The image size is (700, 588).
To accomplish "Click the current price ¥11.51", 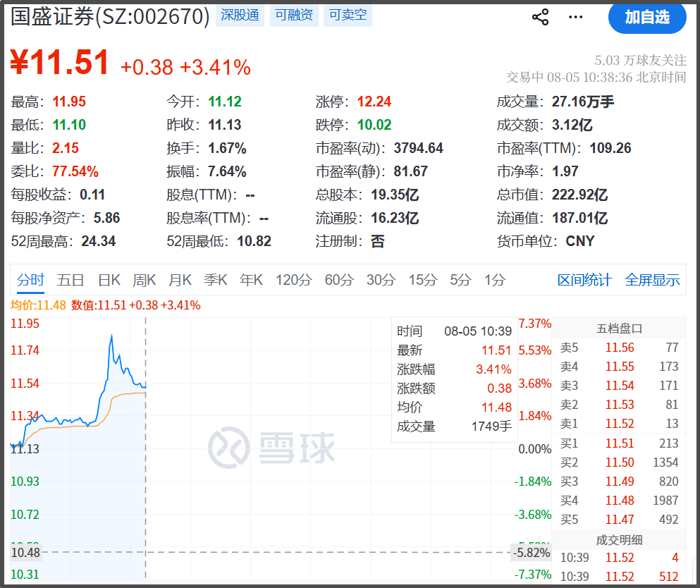I will coord(60,63).
